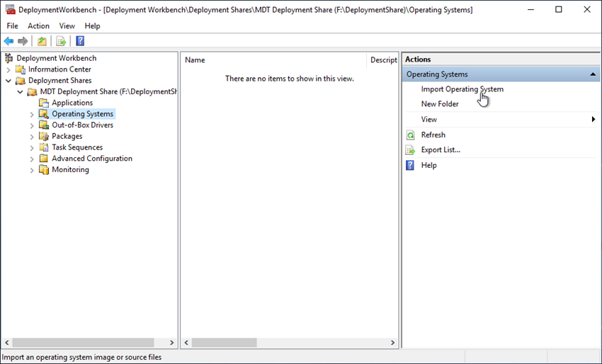The image size is (602, 364).
Task: Select Packages in the tree
Action: (x=67, y=136)
